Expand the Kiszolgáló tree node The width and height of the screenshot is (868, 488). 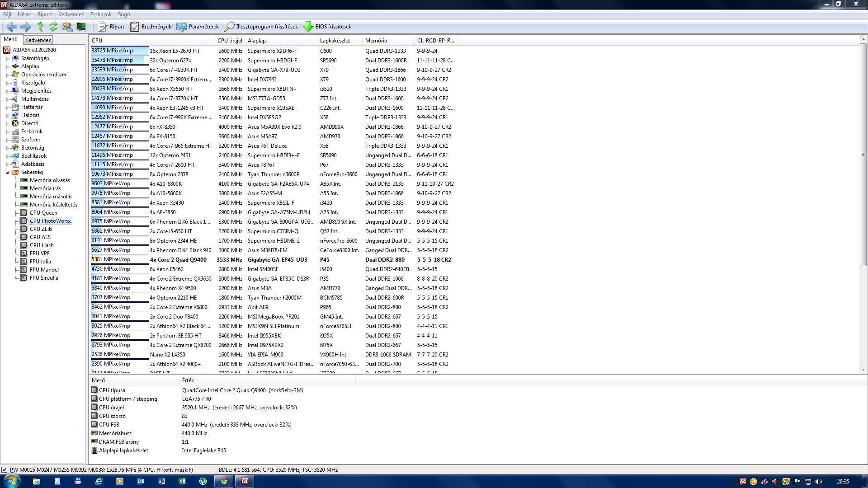click(8, 83)
